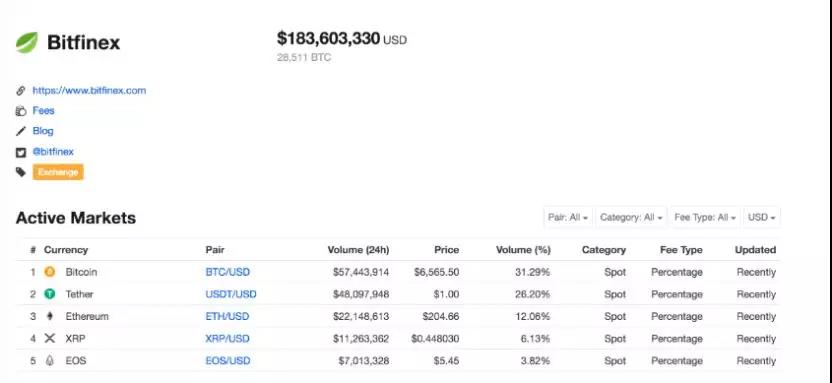Click the Ethereum diamond icon in row 3
Image resolution: width=832 pixels, height=383 pixels.
(50, 317)
